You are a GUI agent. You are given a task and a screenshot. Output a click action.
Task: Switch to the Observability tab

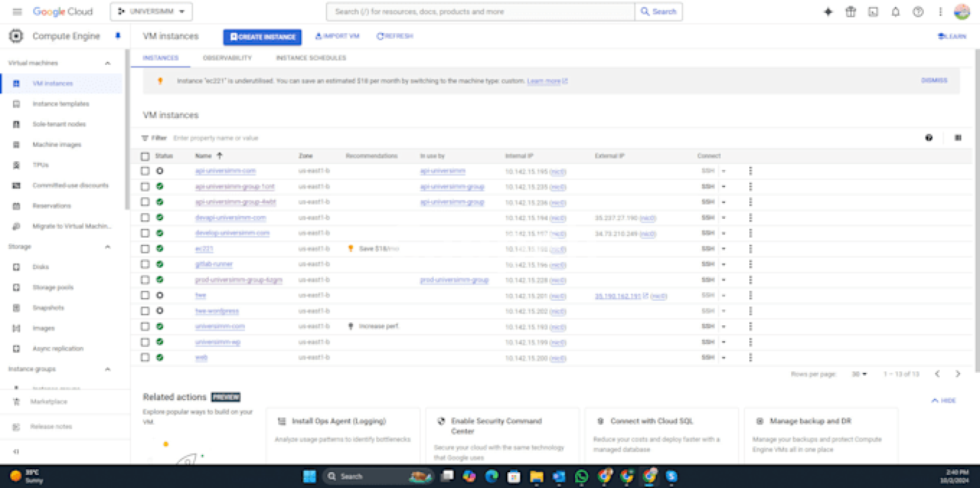227,58
